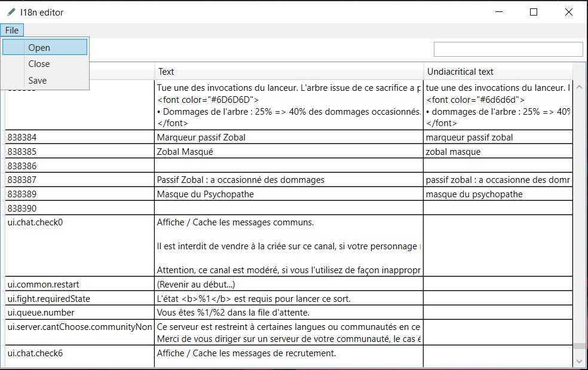
Task: Click undiacritical cell 'zobal masque'
Action: (x=498, y=152)
